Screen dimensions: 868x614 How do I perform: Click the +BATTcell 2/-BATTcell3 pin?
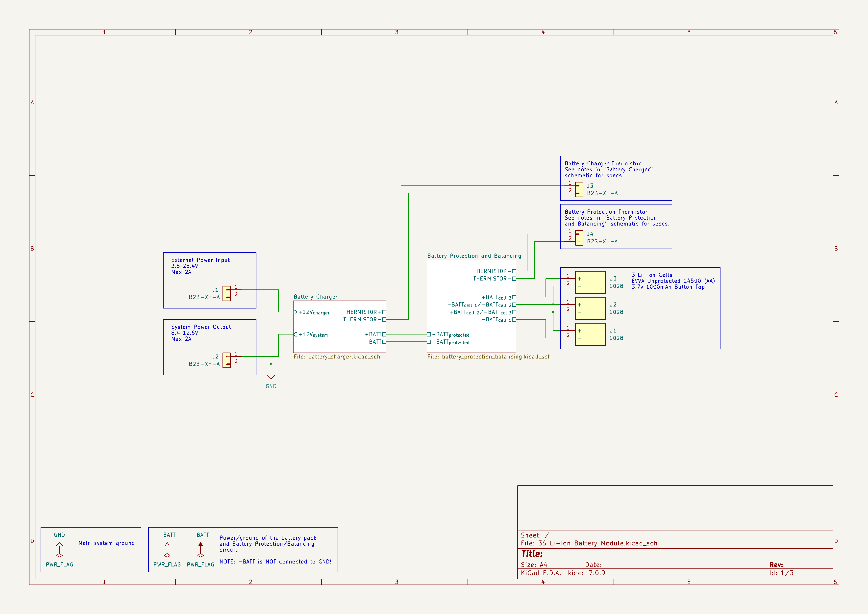point(482,312)
